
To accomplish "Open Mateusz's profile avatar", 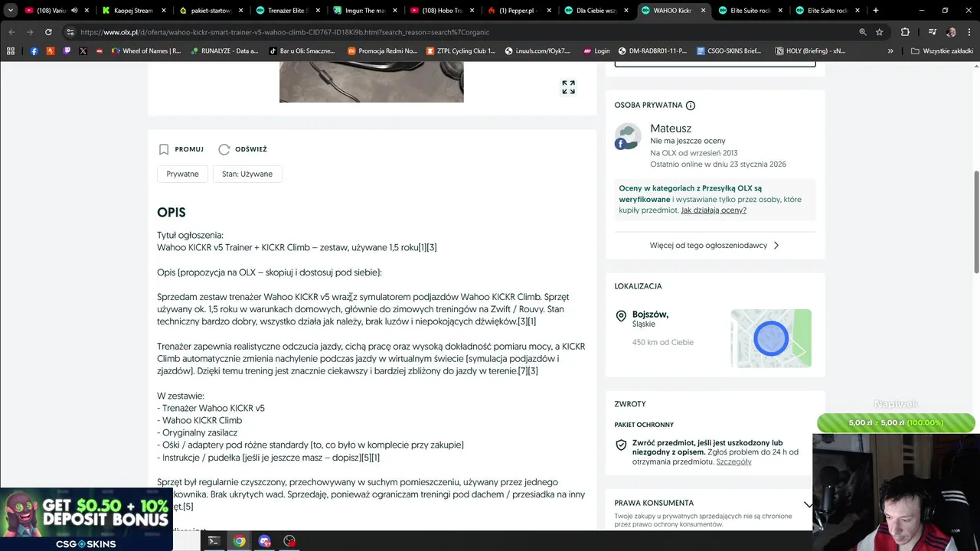I will 628,136.
